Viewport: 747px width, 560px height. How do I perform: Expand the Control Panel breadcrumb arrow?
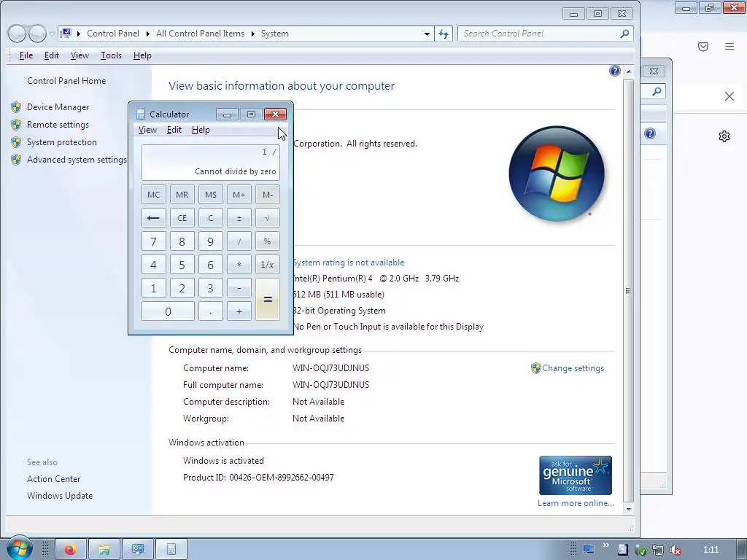[147, 34]
